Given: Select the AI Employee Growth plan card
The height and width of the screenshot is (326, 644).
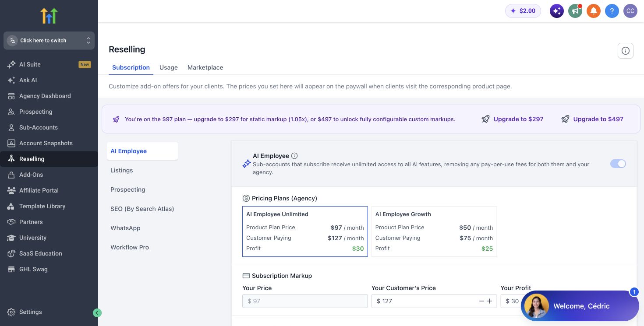Looking at the screenshot, I should tap(434, 231).
